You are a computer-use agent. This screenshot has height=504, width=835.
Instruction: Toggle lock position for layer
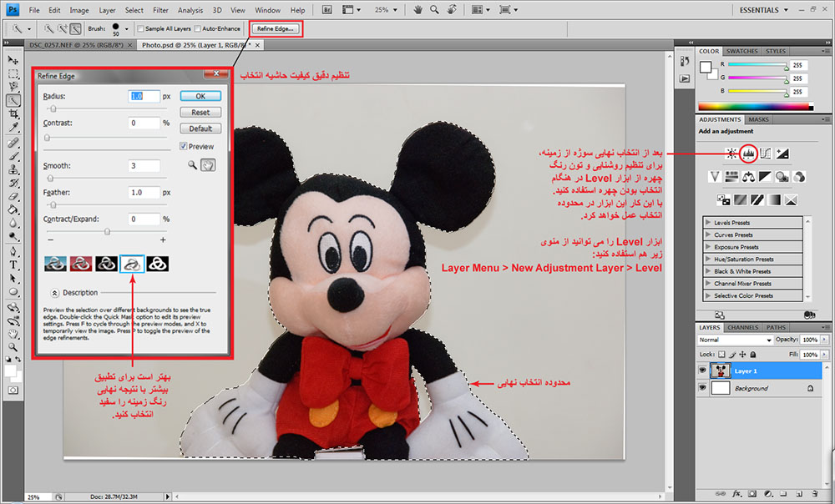[x=743, y=355]
